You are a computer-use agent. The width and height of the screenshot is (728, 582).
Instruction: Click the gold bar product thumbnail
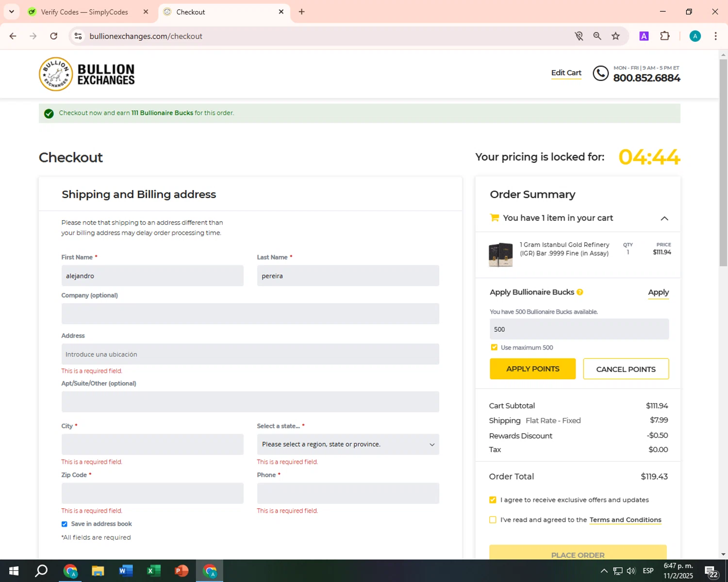pos(500,255)
